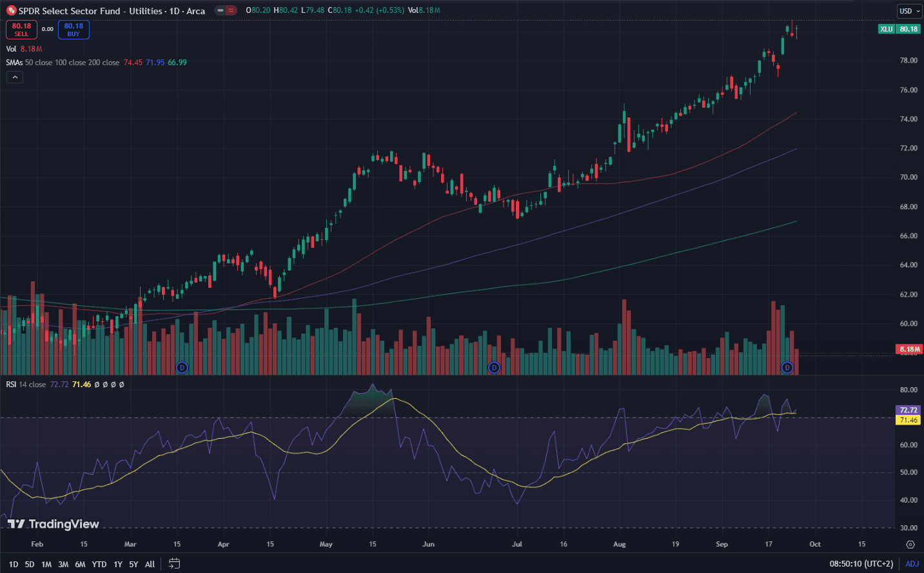
Task: Click the 78.00 price axis level
Action: click(x=909, y=61)
